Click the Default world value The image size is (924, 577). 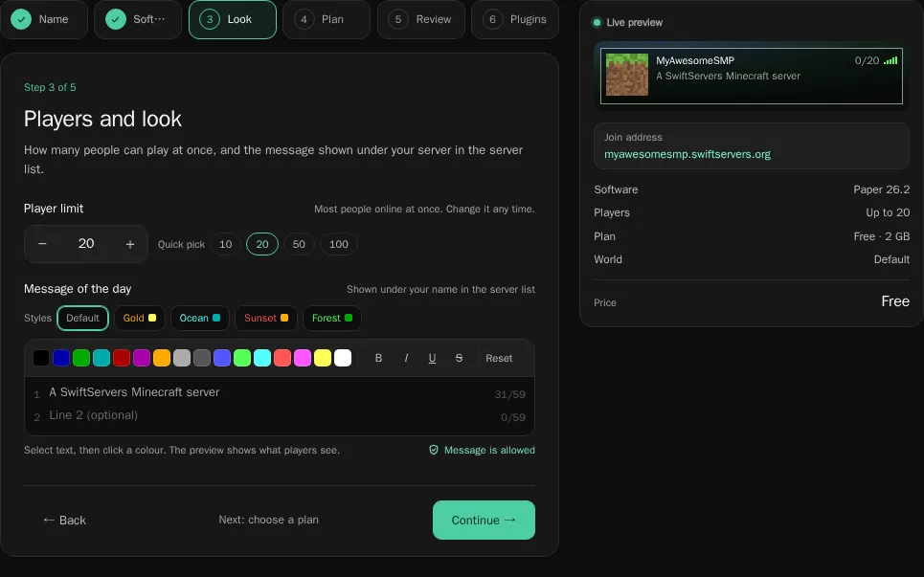(891, 259)
